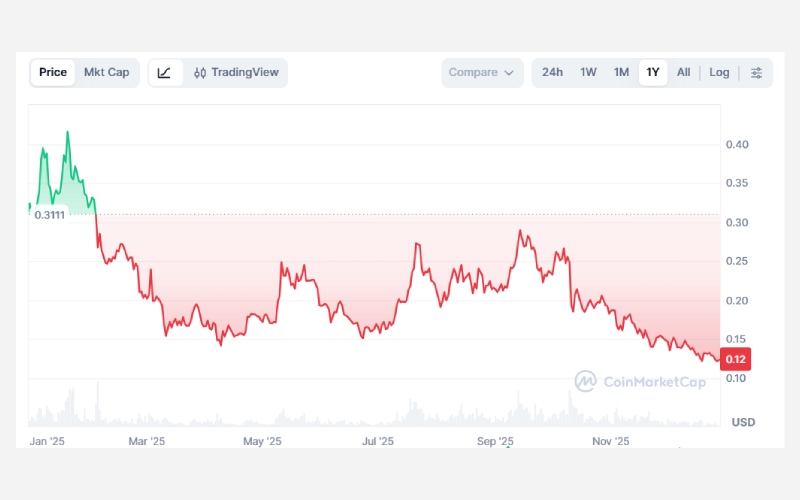The width and height of the screenshot is (800, 500).
Task: Select the line chart view icon
Action: [x=165, y=73]
